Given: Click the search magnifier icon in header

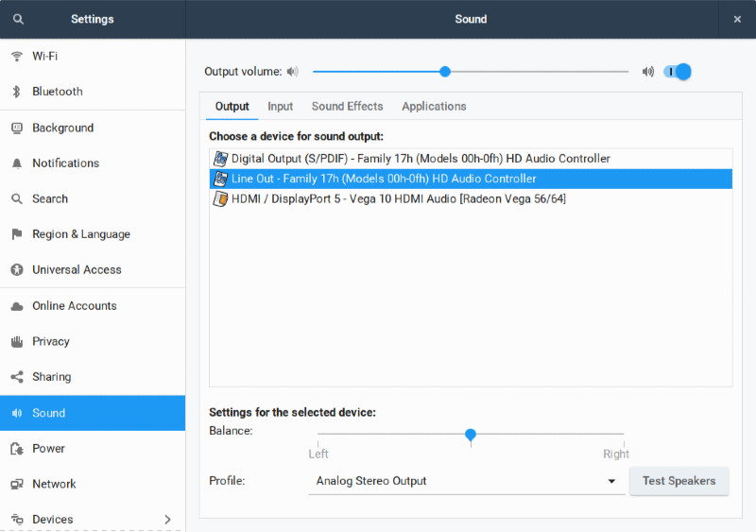Looking at the screenshot, I should (x=18, y=19).
